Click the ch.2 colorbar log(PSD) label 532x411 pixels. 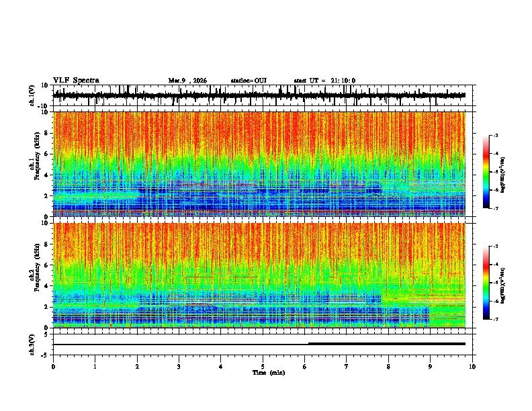point(503,285)
